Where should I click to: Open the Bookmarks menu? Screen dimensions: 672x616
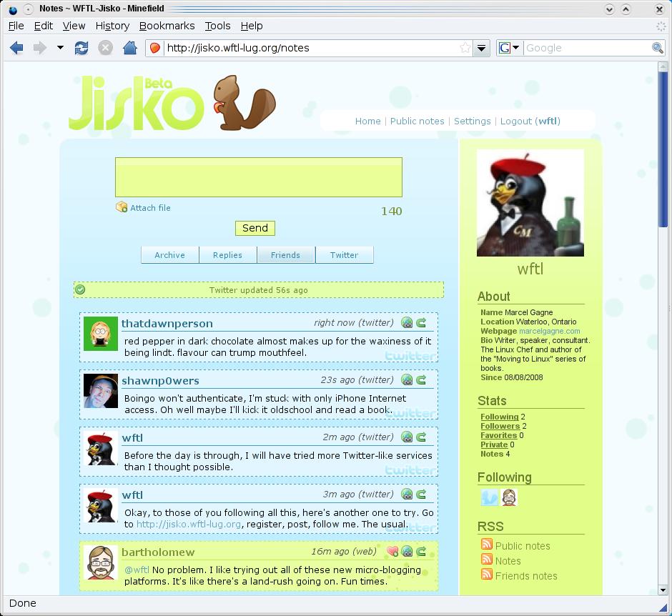pos(167,26)
